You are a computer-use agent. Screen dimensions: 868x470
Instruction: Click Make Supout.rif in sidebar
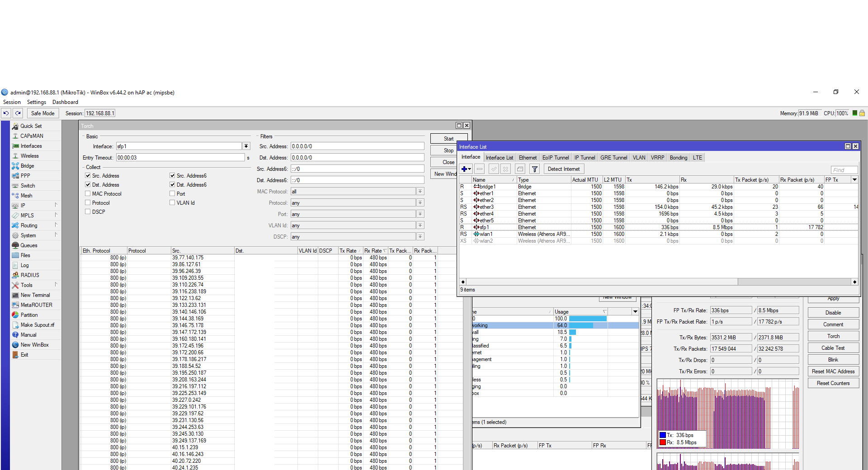coord(37,325)
